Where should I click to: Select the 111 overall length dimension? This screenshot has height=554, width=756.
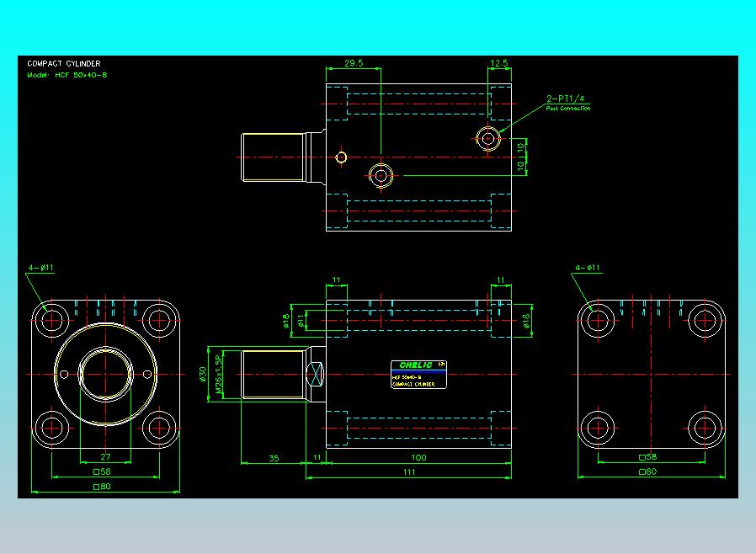tap(409, 471)
